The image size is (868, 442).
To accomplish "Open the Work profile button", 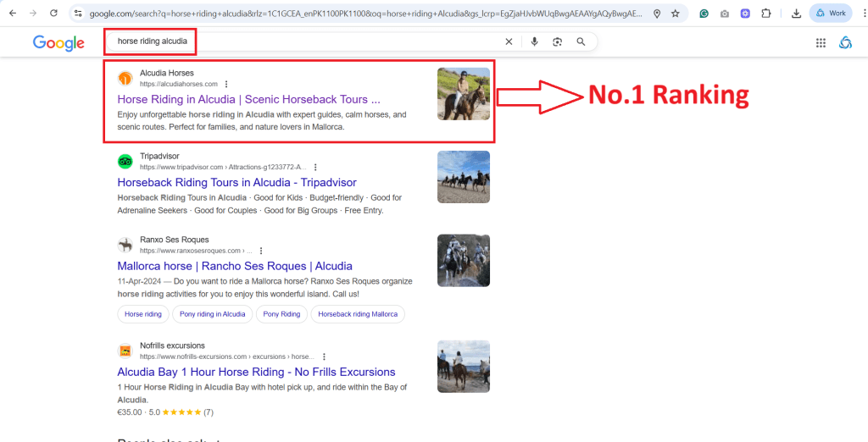I will click(x=830, y=14).
